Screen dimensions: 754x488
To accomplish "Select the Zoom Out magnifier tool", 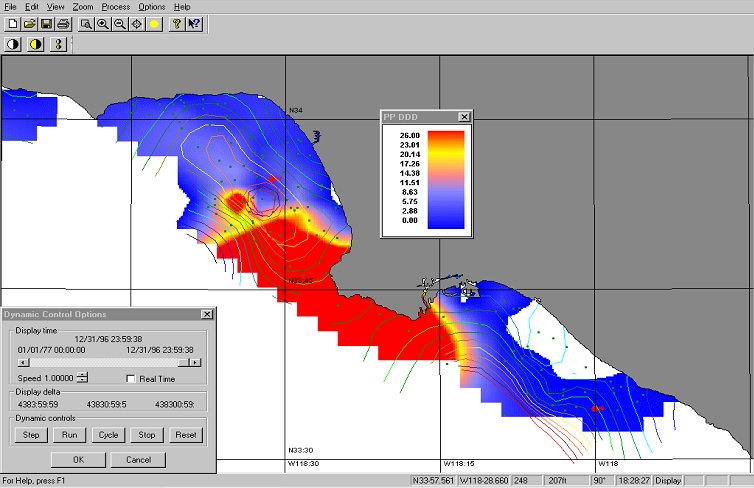I will click(x=120, y=23).
